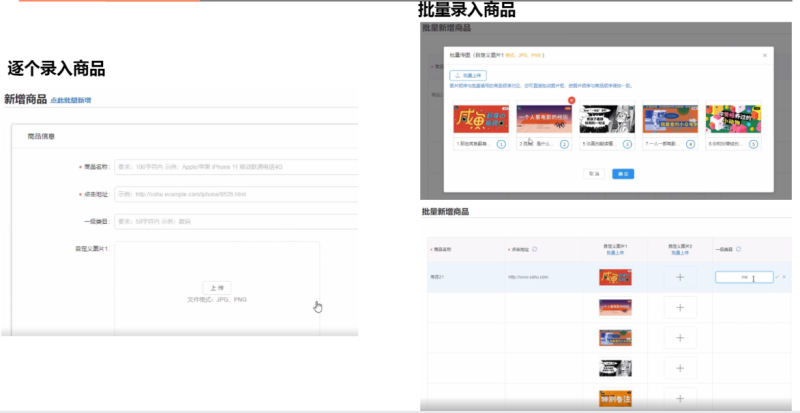
Task: Click the 商品21 name cell
Action: pos(466,277)
